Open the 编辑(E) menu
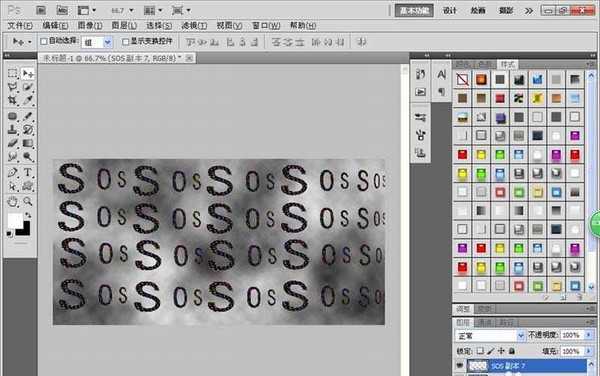This screenshot has height=376, width=600. [55, 26]
